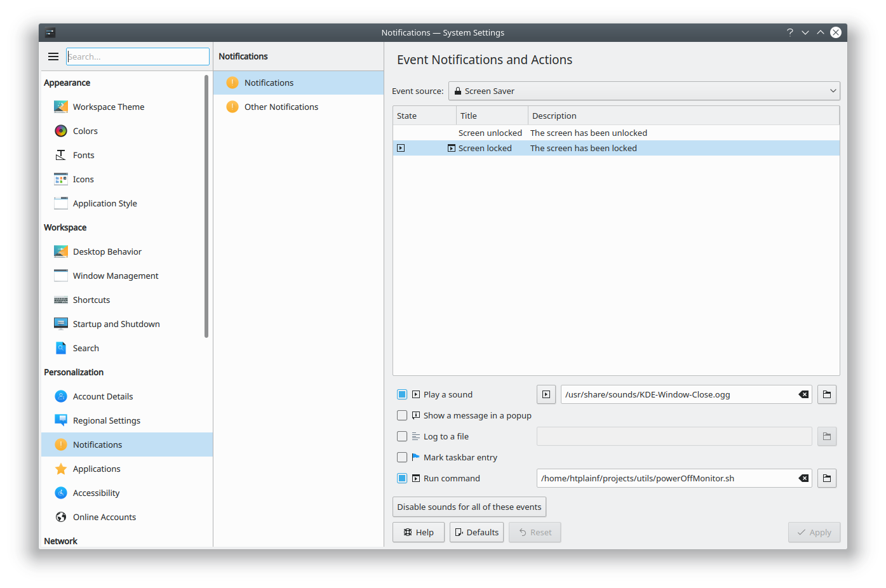Click the Applications star icon

[61, 469]
